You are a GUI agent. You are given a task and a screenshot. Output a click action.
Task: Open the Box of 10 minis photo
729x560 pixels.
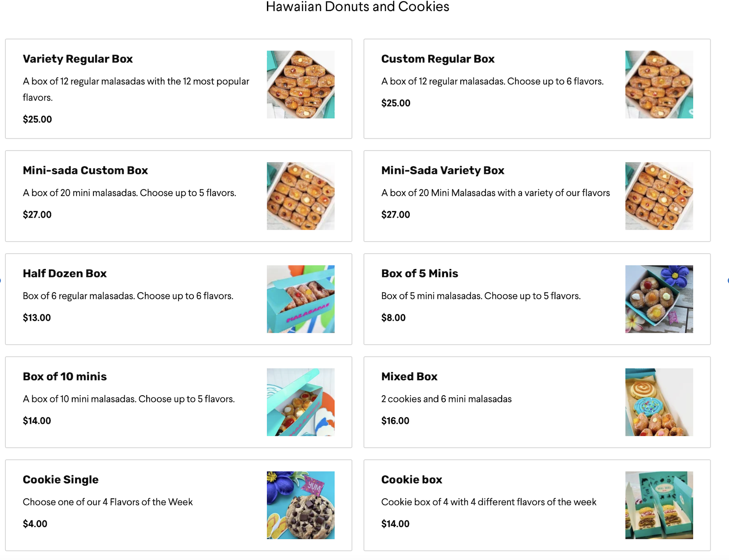[300, 402]
